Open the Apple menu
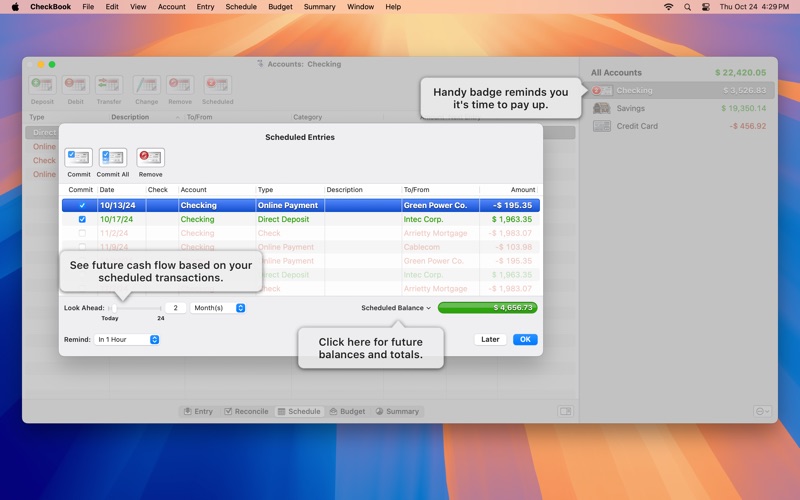The width and height of the screenshot is (800, 500). (15, 7)
